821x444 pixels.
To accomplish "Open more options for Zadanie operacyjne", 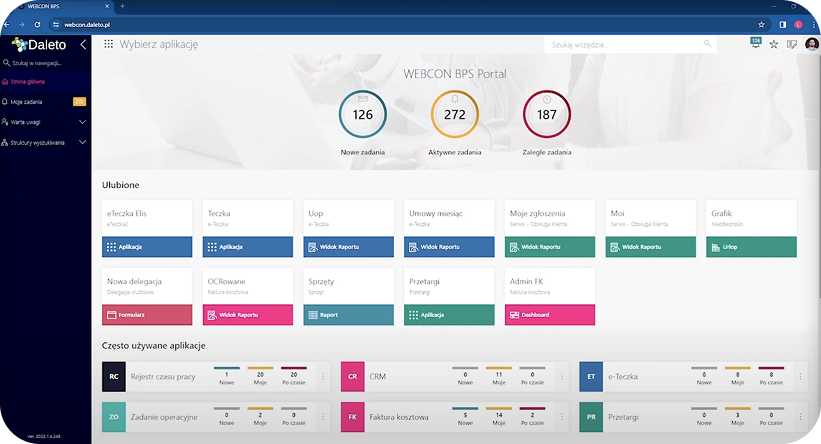I will tap(324, 417).
